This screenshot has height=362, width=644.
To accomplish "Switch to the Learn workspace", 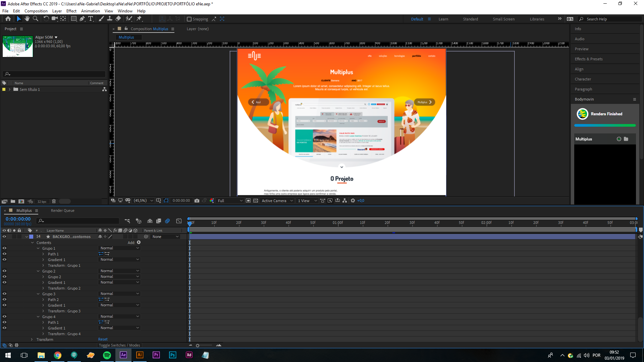I will coord(443,19).
